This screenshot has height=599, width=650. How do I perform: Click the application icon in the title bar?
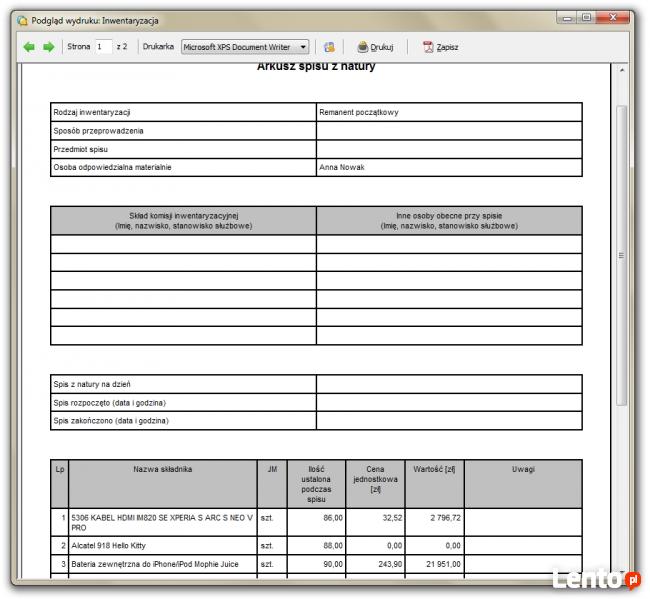[x=22, y=20]
